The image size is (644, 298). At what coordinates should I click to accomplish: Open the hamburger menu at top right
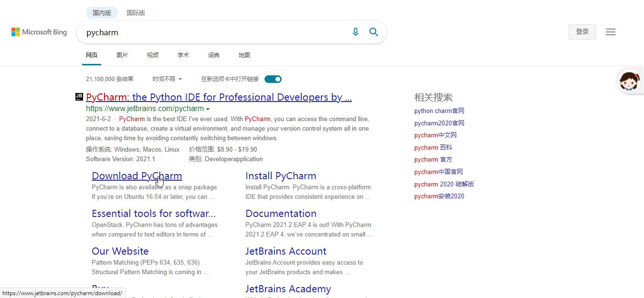[610, 31]
